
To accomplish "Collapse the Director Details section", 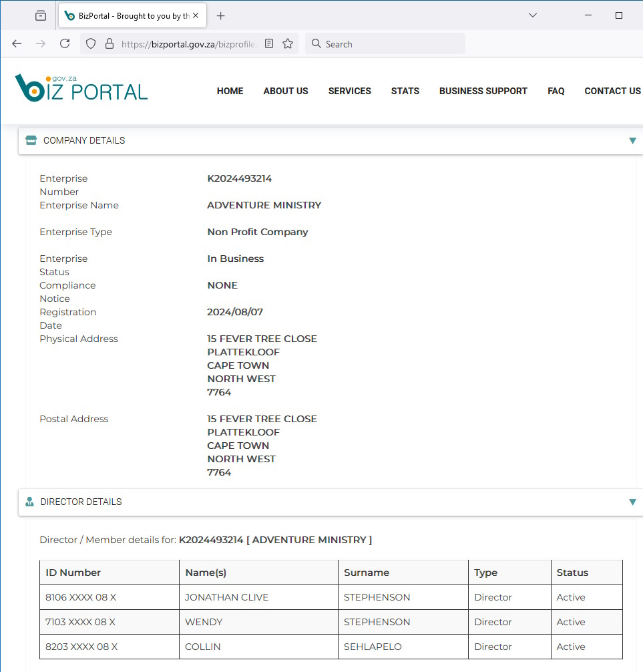I will tap(632, 502).
